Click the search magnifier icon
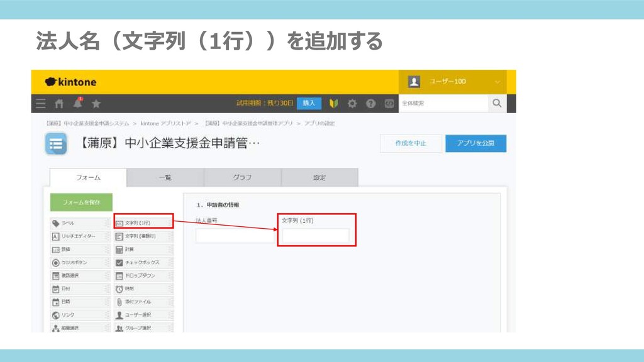 497,104
